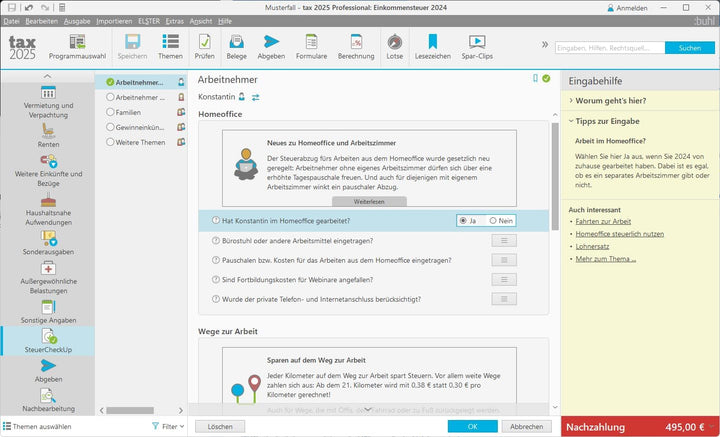
Task: Click the main form vertical scrollbar thumb
Action: pyautogui.click(x=555, y=176)
